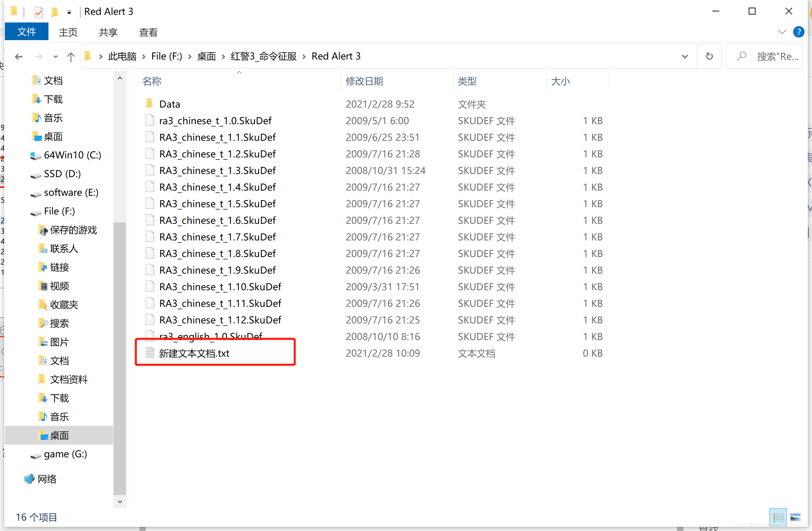Open the chevron after 此电脑 in breadcrumb
The image size is (812, 531).
coord(144,56)
